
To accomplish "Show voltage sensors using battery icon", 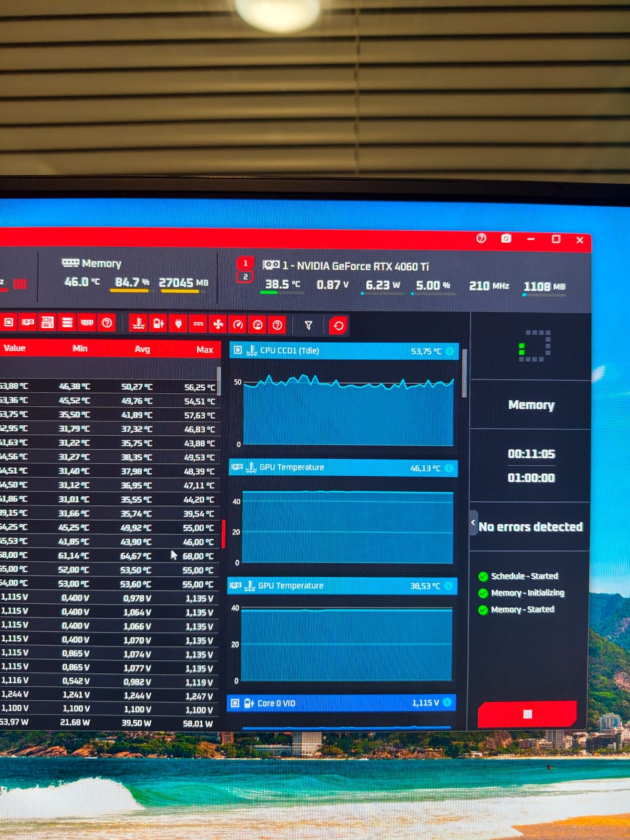I will click(158, 323).
